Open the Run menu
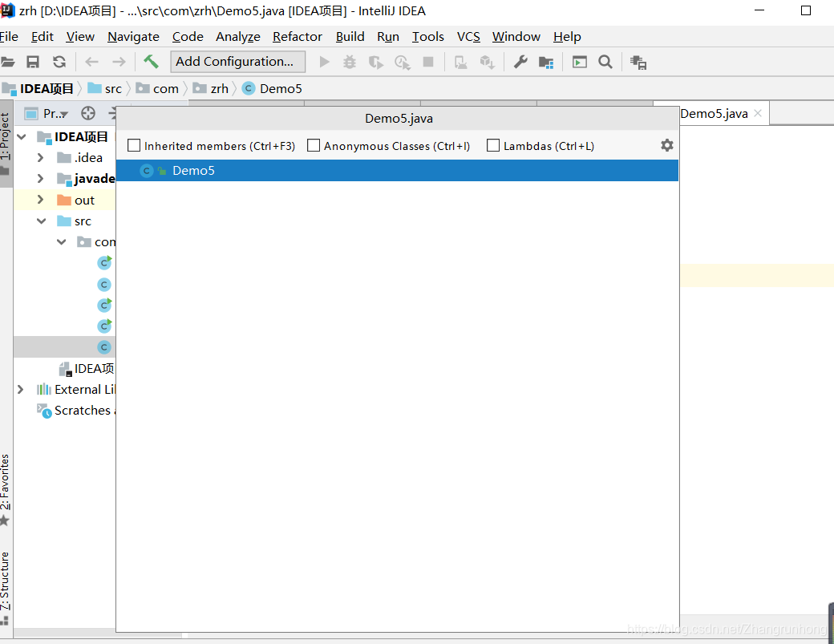The image size is (834, 644). [x=388, y=37]
